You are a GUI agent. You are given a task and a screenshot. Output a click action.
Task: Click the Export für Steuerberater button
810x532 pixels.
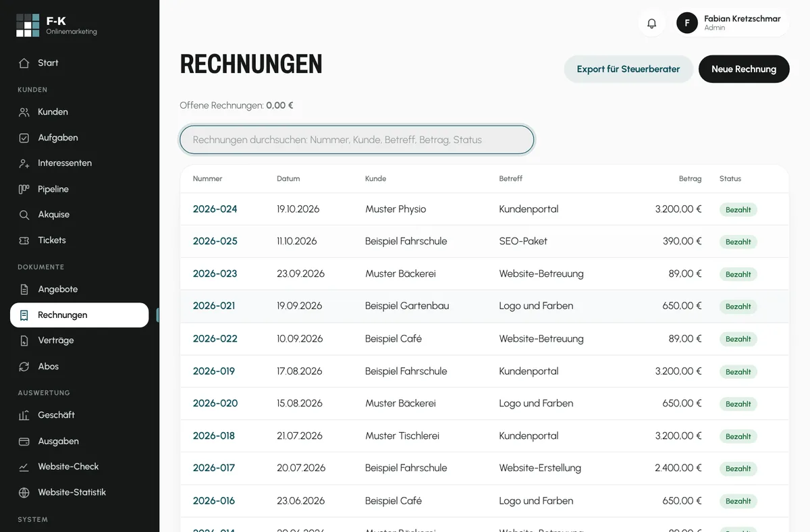(x=628, y=69)
